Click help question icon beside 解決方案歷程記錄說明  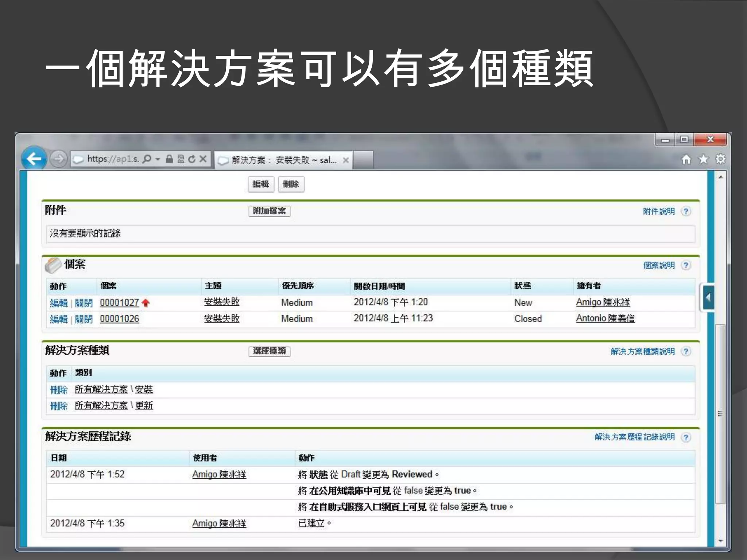[x=686, y=437]
